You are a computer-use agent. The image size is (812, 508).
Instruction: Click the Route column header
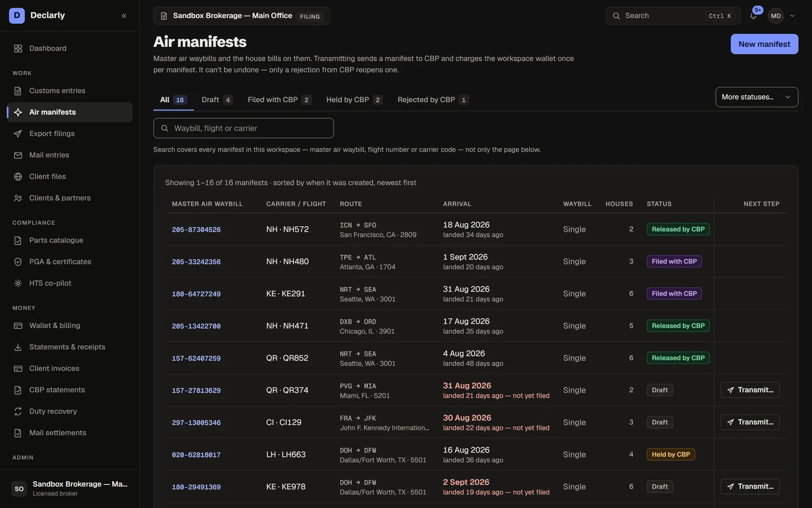pyautogui.click(x=351, y=204)
